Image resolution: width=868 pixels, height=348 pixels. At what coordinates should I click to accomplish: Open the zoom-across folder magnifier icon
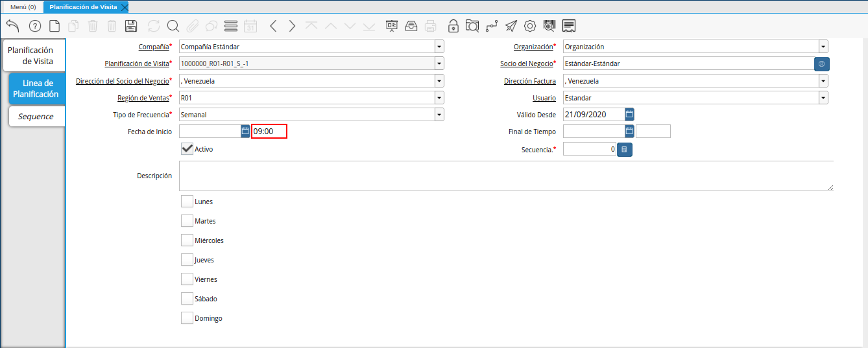473,26
